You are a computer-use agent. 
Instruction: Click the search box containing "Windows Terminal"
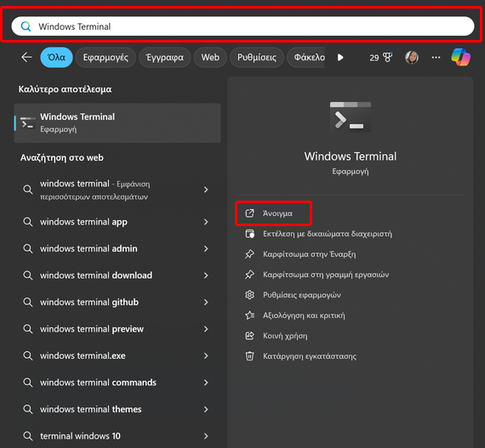pyautogui.click(x=242, y=26)
